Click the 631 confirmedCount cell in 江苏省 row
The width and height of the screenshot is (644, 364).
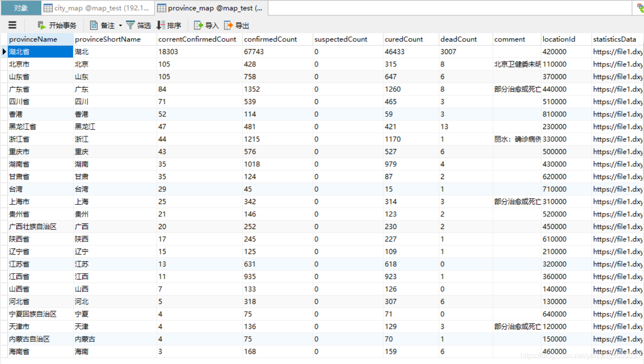[x=277, y=264]
